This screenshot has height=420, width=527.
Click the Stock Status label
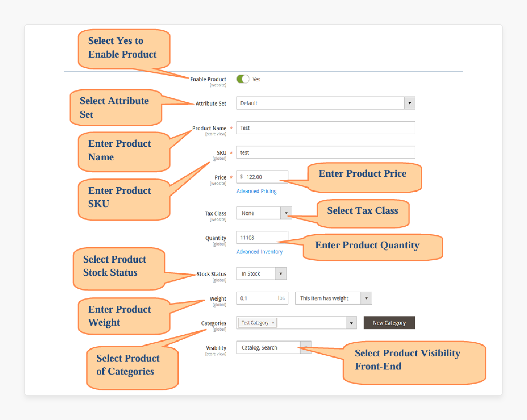[211, 274]
